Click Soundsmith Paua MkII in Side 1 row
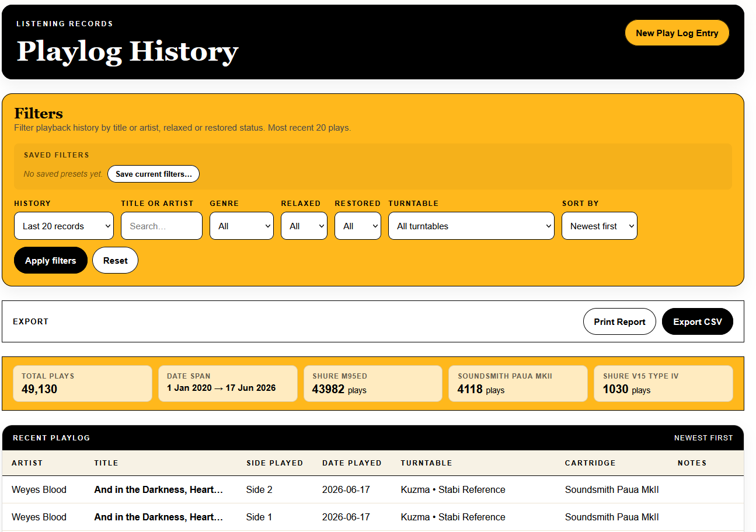Screen dimensions: 756x532 (x=612, y=517)
